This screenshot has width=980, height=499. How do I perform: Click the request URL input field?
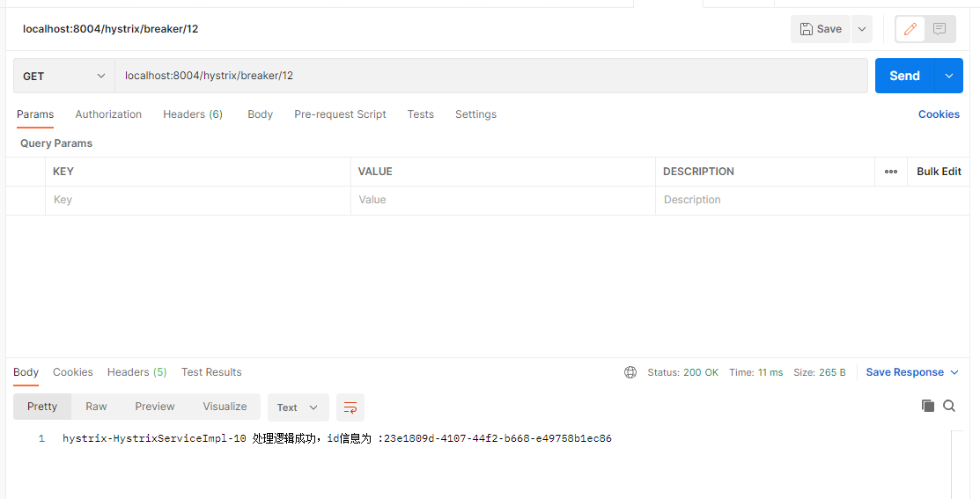[491, 77]
